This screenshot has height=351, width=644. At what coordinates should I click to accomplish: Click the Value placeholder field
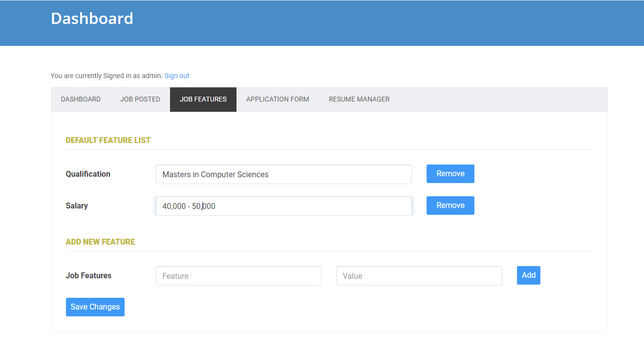pyautogui.click(x=419, y=276)
